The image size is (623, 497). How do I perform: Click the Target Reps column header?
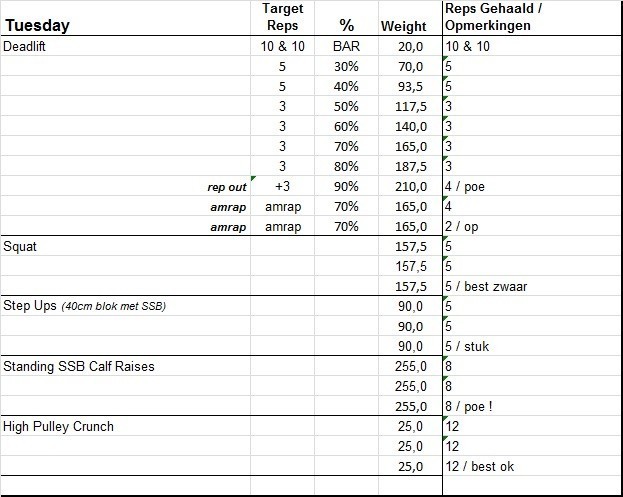282,17
